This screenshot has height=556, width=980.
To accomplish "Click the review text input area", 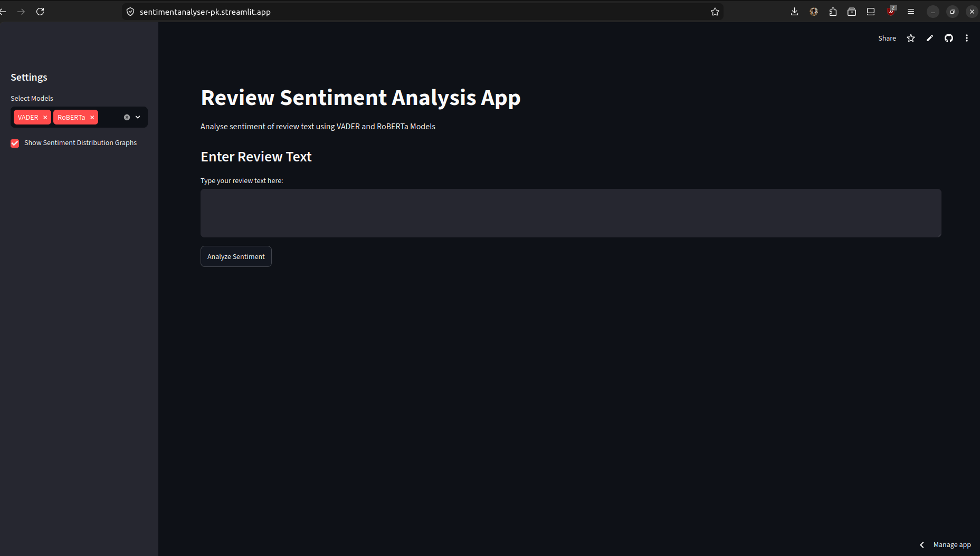I will [570, 213].
